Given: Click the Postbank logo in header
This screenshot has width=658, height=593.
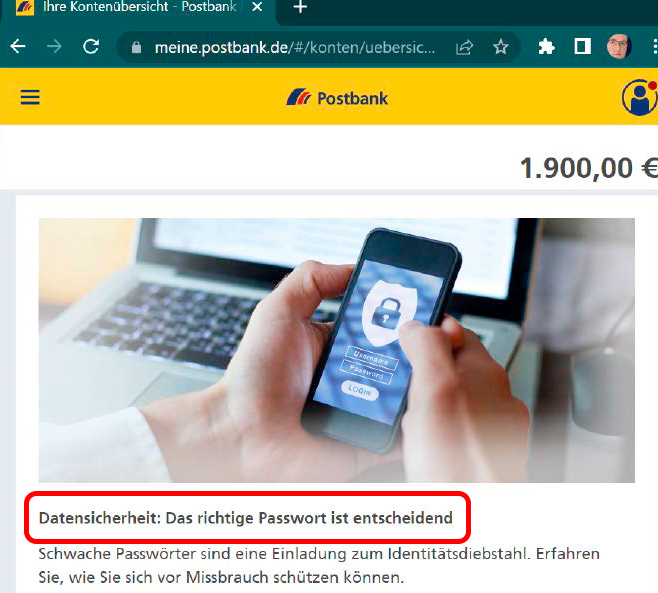Looking at the screenshot, I should tap(337, 98).
